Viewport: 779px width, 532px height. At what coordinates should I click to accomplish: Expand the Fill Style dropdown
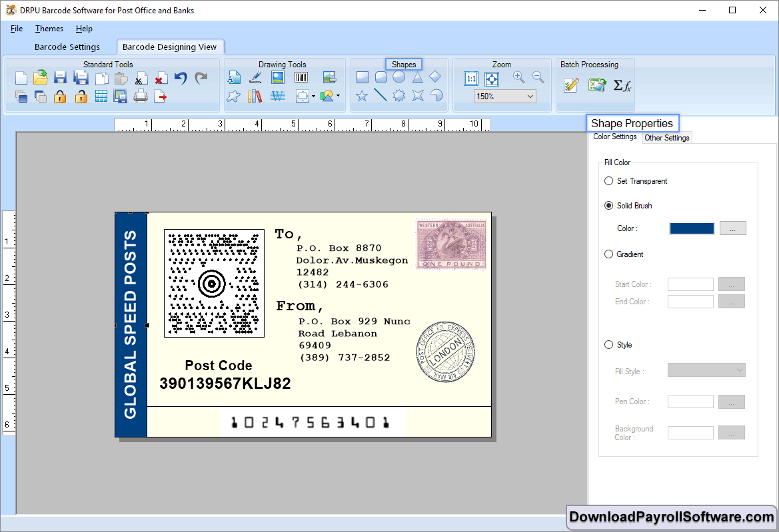739,370
